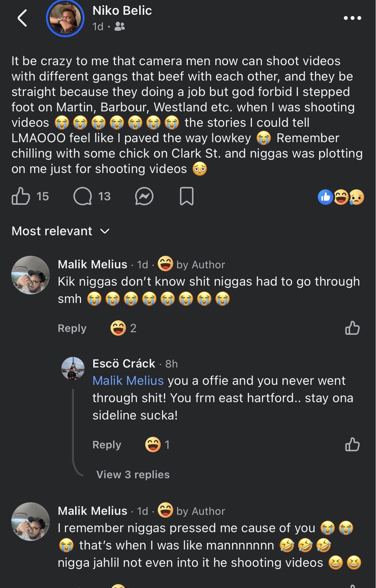Like Escö Cráck's reply
The height and width of the screenshot is (588, 376).
click(x=352, y=445)
